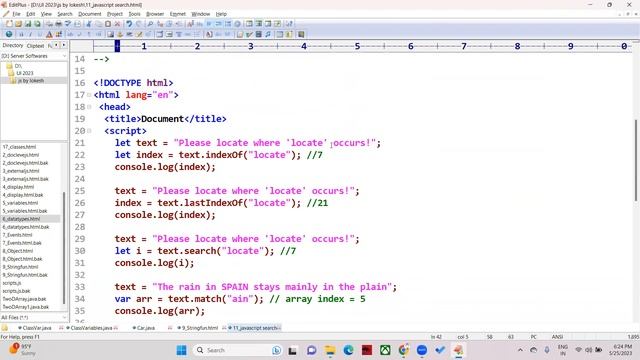Click the Save All toolbar icon
The image size is (640, 360).
coord(37,24)
